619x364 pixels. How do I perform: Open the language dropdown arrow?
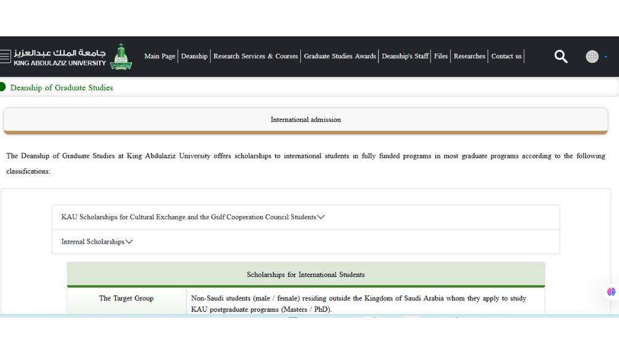(x=605, y=57)
